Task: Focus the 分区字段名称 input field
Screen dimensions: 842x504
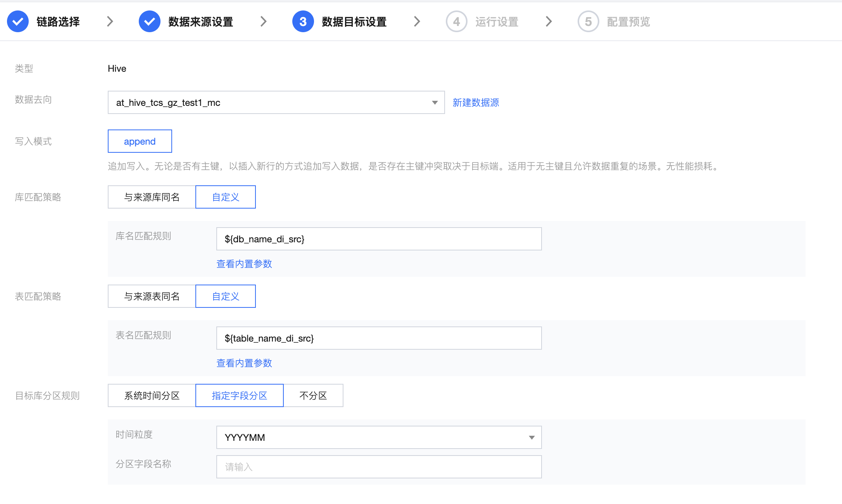Action: tap(378, 467)
